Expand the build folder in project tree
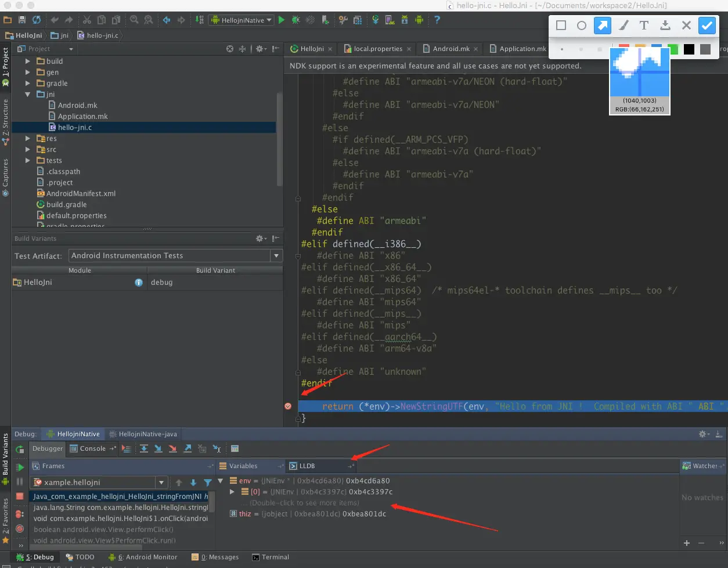This screenshot has height=568, width=728. pos(28,61)
